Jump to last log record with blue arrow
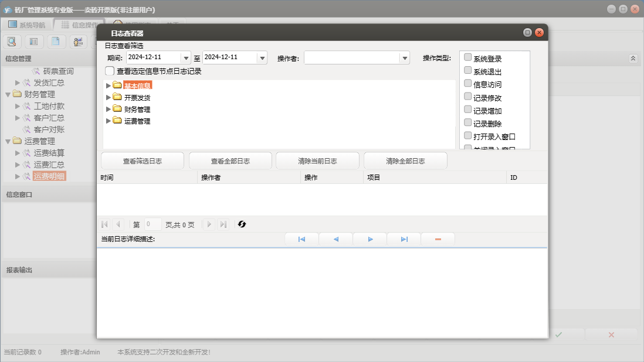The width and height of the screenshot is (644, 362). coord(404,239)
